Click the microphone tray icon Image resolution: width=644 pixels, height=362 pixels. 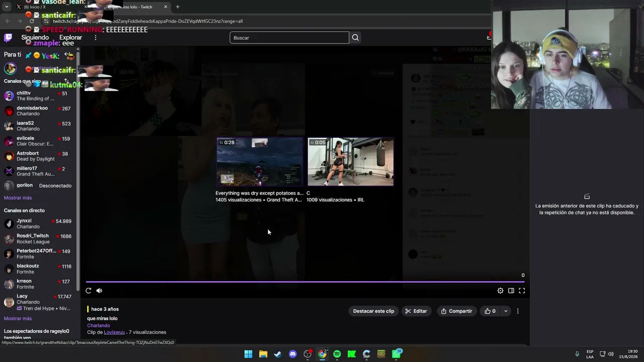[578, 354]
